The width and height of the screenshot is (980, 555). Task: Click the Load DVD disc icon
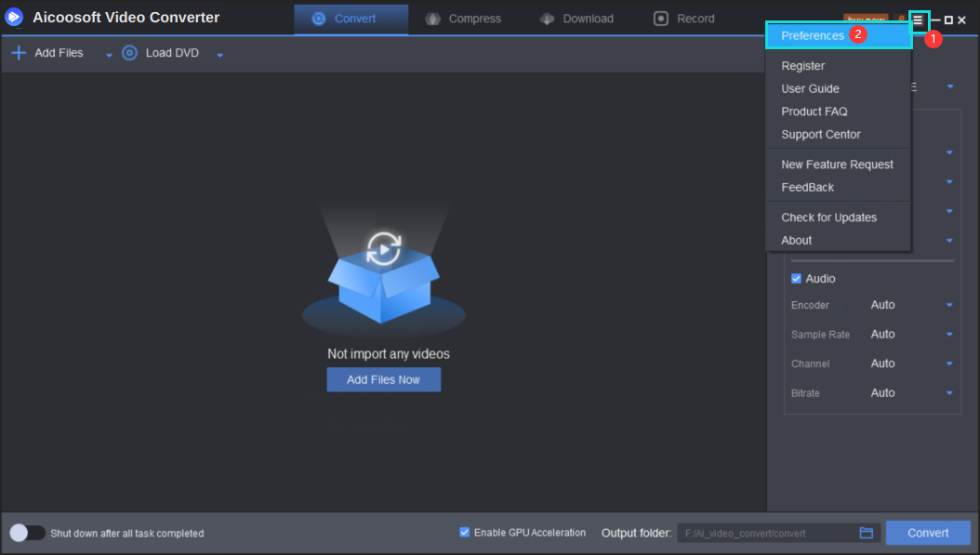129,53
